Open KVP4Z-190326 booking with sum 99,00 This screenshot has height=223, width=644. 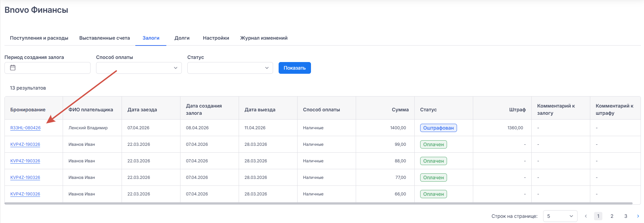pos(25,144)
